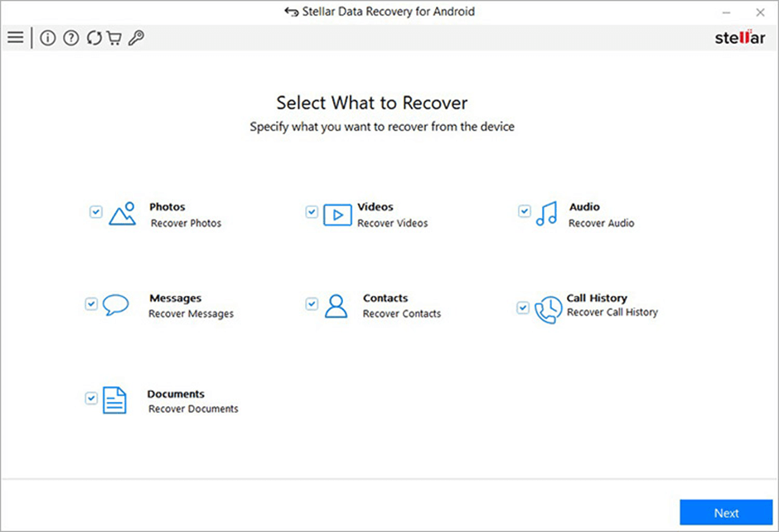Click the Audio music note icon

[x=547, y=214]
